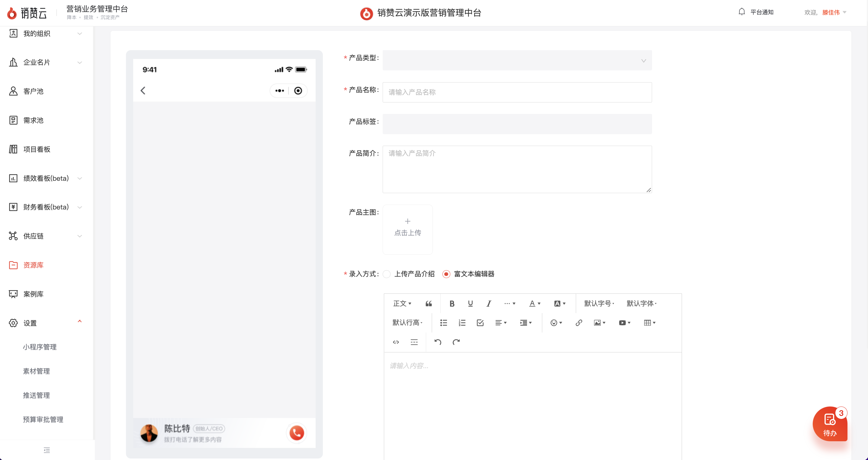Apply italic formatting in editor toolbar

[x=489, y=303]
